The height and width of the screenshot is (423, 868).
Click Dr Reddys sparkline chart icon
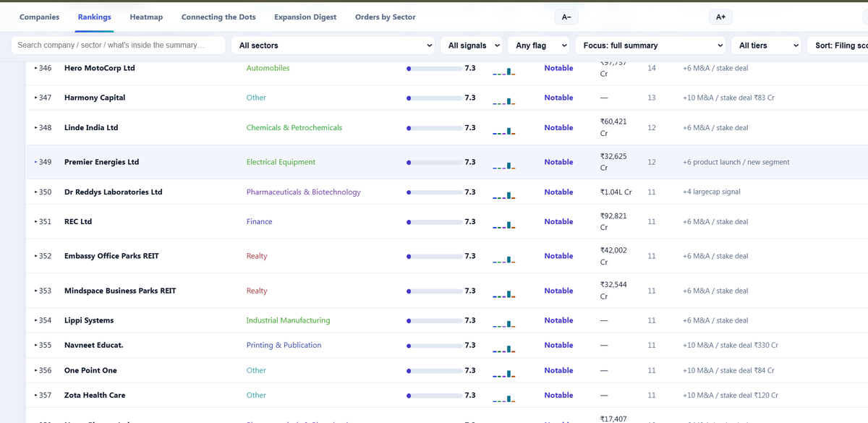503,195
